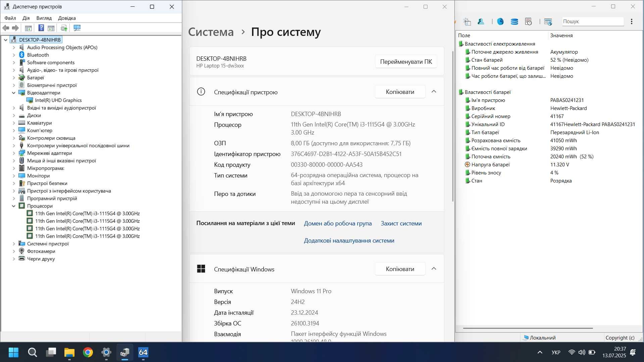Click the Система breadcrumb

(x=211, y=32)
